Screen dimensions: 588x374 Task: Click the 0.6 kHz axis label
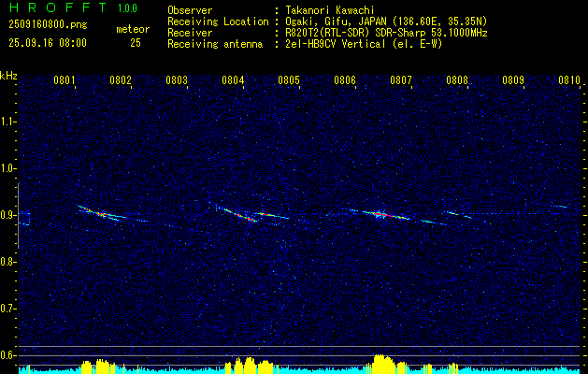tap(7, 355)
